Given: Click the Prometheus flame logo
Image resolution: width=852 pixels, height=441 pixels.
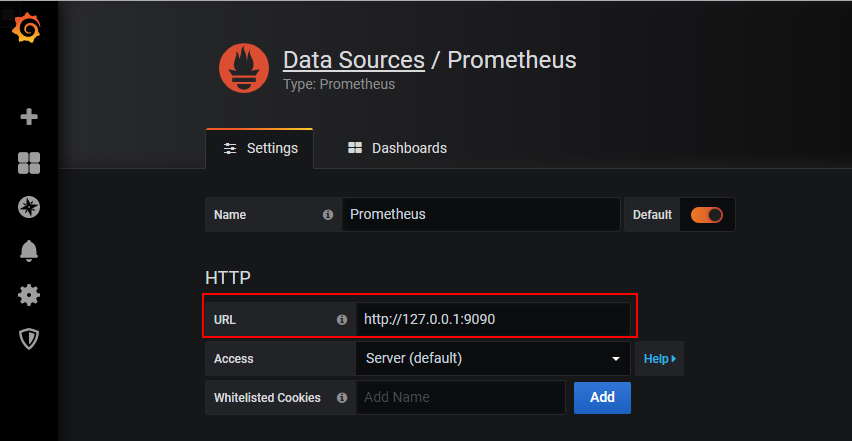Looking at the screenshot, I should (x=244, y=68).
